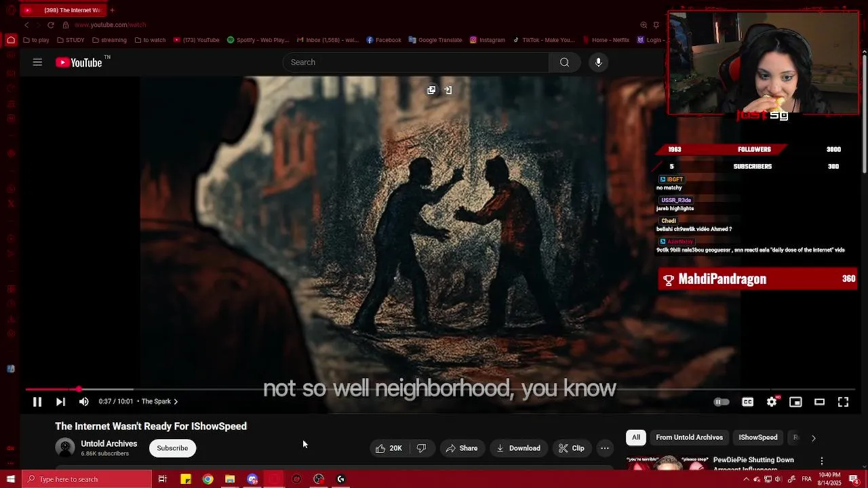This screenshot has height=488, width=868.
Task: Open Untold Archives channel avatar
Action: click(x=65, y=448)
